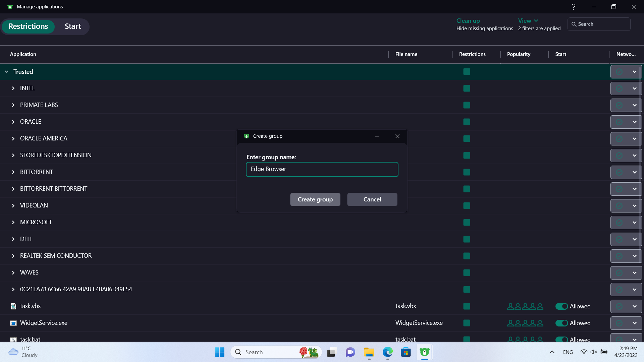Click the Restrictions square indicator for ORACLE row
The height and width of the screenshot is (362, 644).
click(x=467, y=122)
